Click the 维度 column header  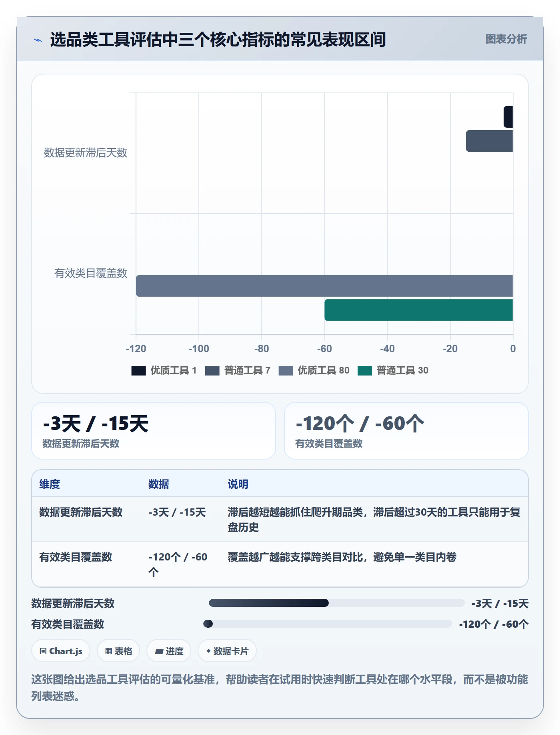[50, 484]
